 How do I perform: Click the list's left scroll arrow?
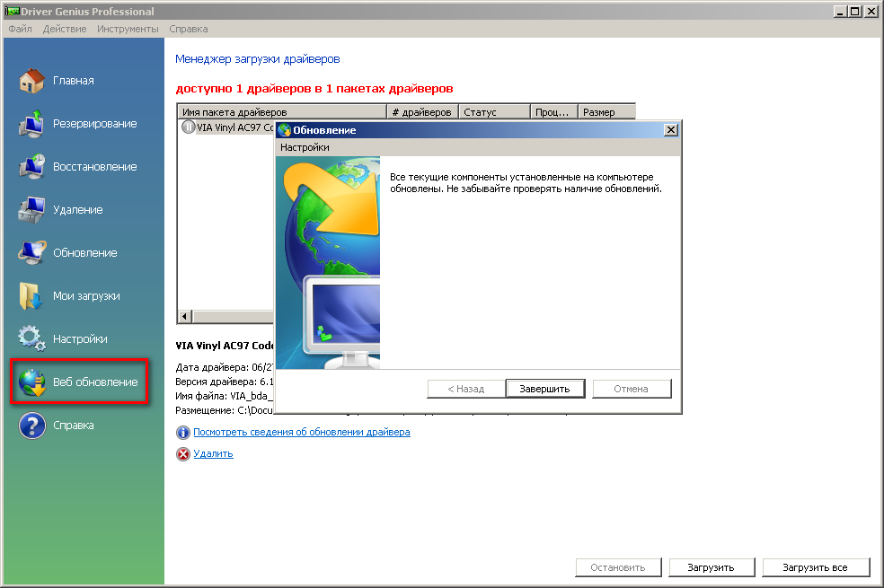coord(185,316)
